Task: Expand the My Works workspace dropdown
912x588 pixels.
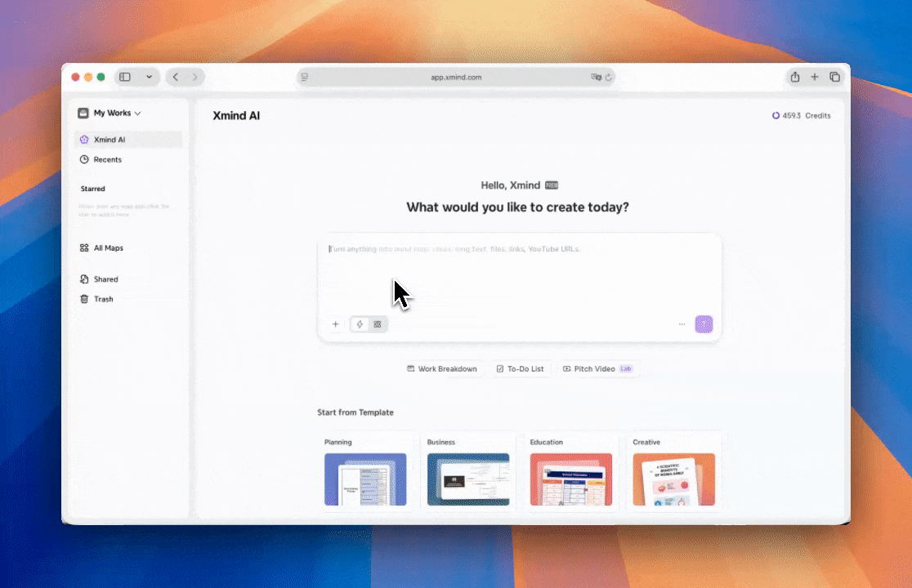Action: [110, 113]
